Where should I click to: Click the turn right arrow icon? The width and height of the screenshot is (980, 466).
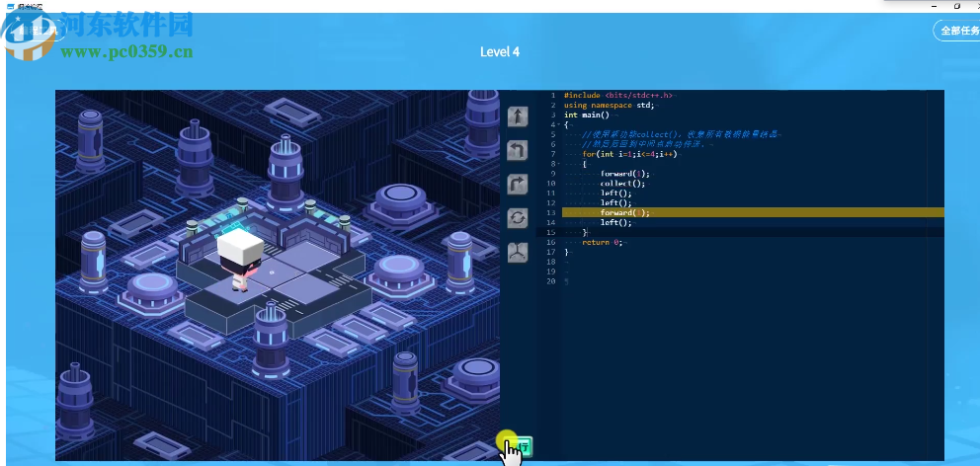(x=518, y=185)
